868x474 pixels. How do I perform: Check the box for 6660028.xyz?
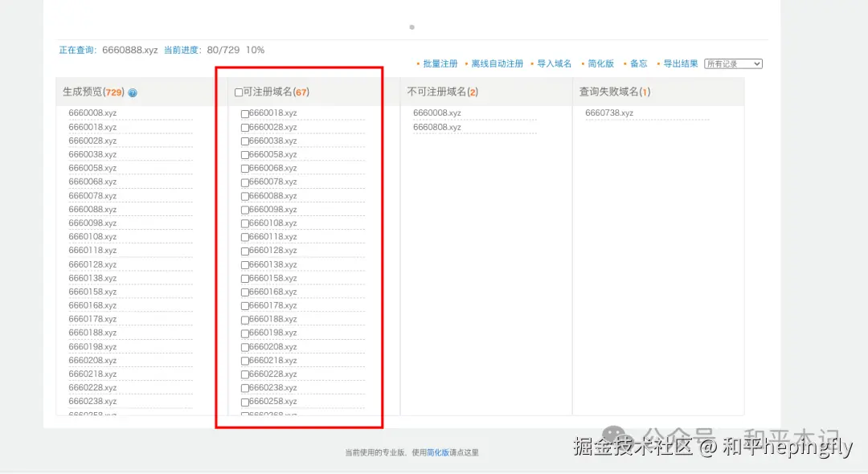[x=244, y=128]
